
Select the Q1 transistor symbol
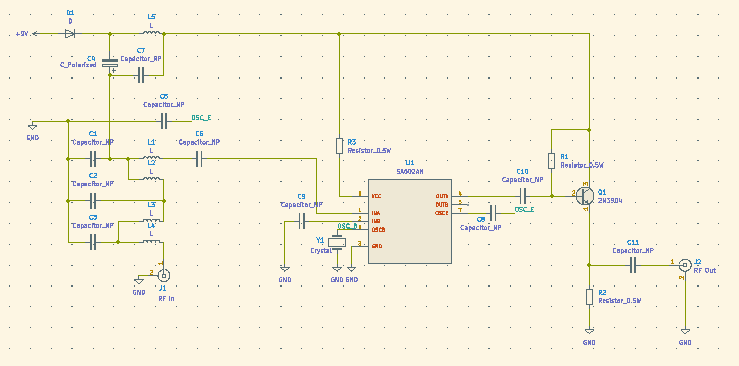[585, 195]
